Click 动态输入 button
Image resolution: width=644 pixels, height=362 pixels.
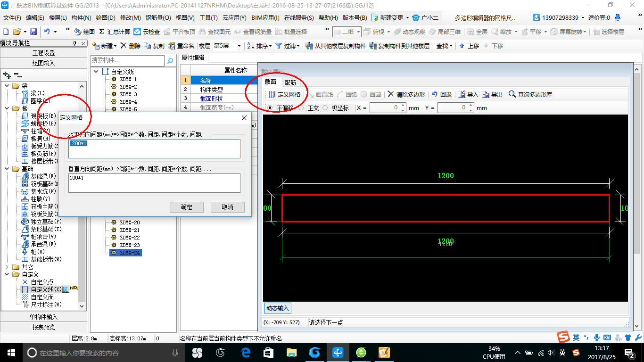coord(277,308)
